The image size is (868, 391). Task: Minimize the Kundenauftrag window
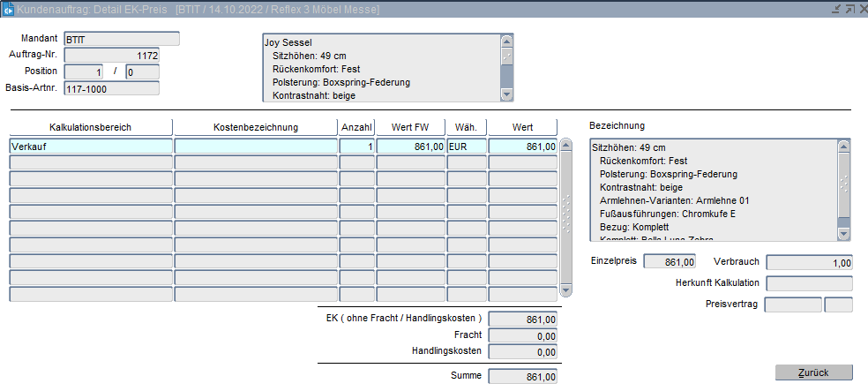coord(834,8)
